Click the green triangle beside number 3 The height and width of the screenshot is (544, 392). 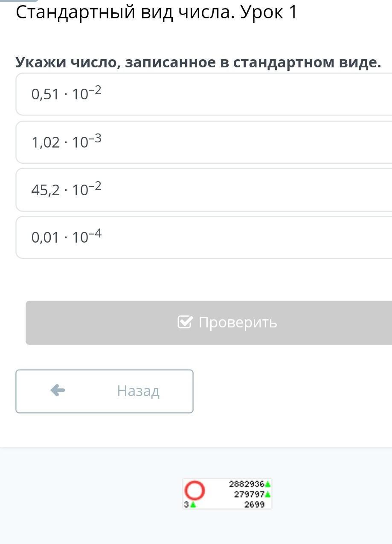(193, 505)
